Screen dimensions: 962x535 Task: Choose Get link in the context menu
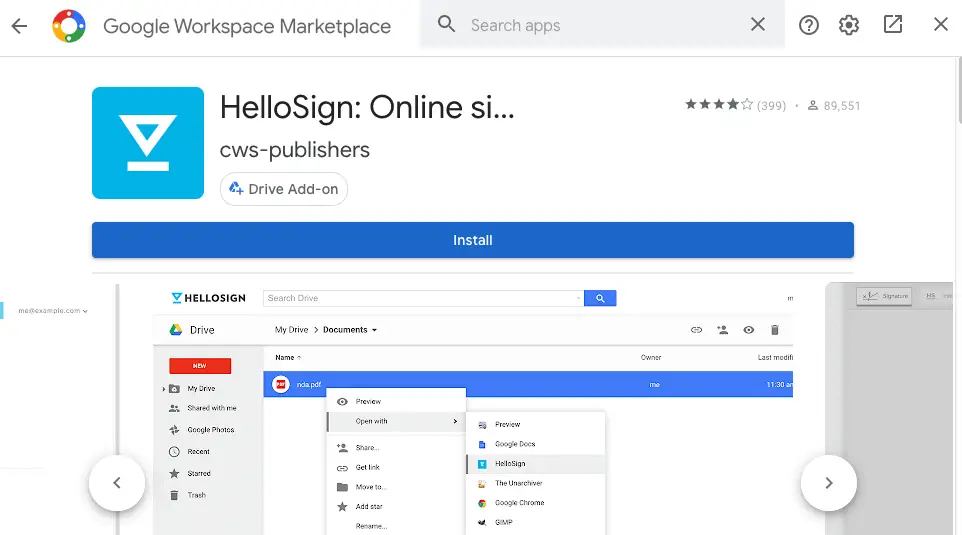pyautogui.click(x=396, y=468)
